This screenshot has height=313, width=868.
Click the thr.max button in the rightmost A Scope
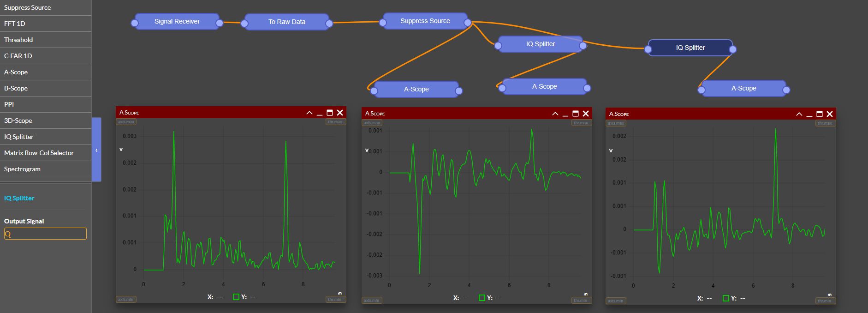pyautogui.click(x=825, y=123)
